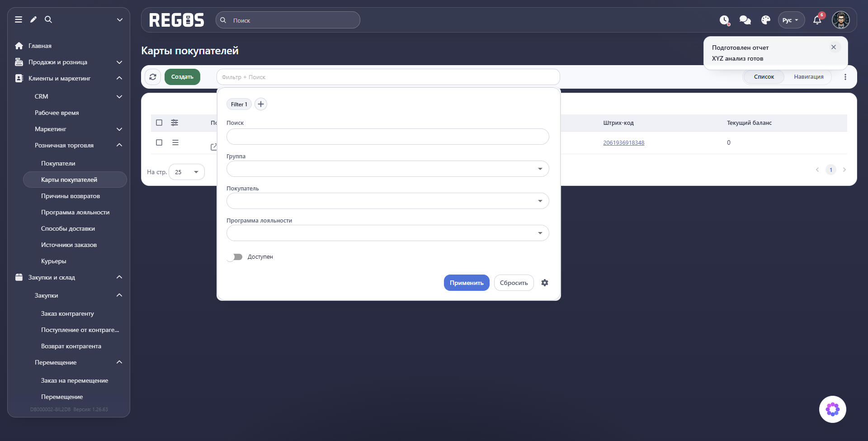Image resolution: width=868 pixels, height=441 pixels.
Task: Click the Применить button
Action: pyautogui.click(x=467, y=283)
